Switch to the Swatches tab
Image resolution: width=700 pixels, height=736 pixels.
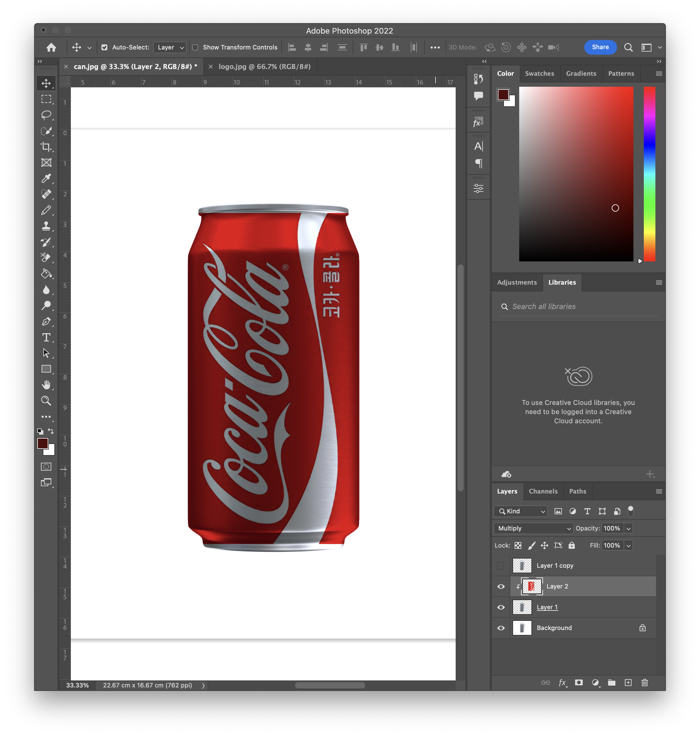(x=540, y=74)
